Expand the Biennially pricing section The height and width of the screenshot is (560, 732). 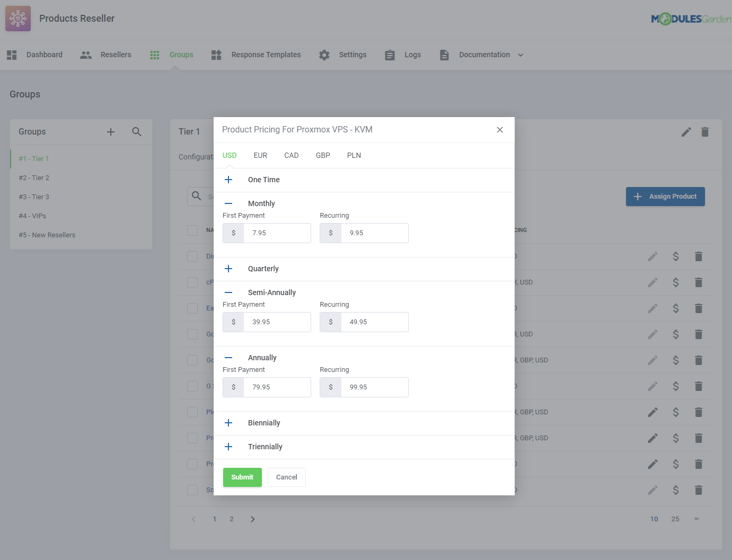tap(228, 423)
